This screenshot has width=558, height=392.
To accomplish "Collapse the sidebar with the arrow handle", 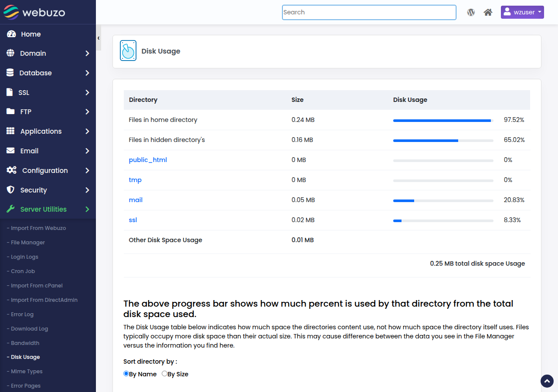I will [99, 38].
